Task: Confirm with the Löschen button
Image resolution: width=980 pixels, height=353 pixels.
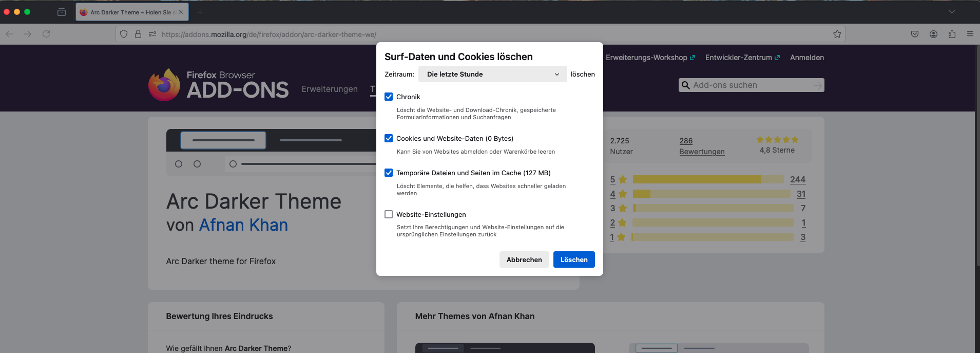Action: [574, 259]
